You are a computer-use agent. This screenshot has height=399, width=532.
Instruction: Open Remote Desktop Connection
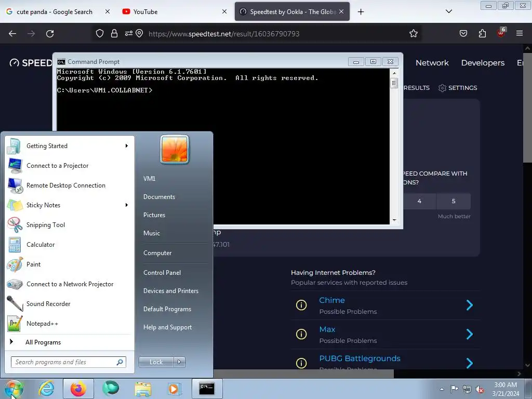tap(70, 185)
